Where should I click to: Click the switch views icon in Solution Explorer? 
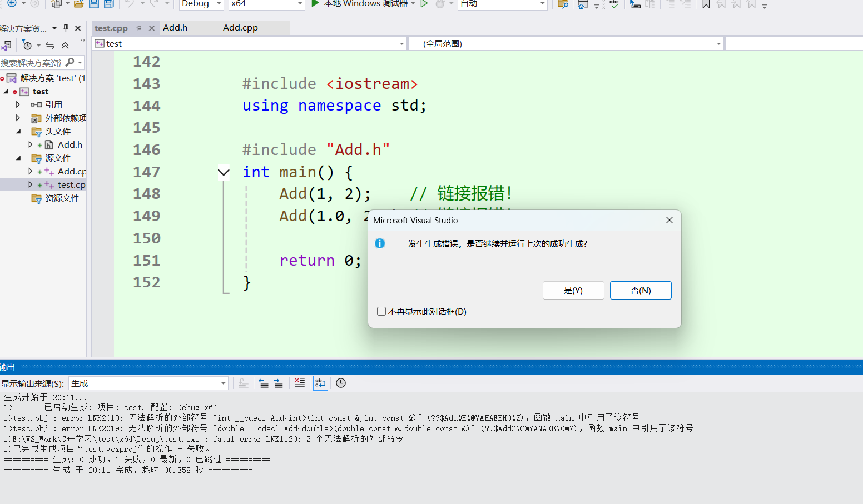pos(7,45)
